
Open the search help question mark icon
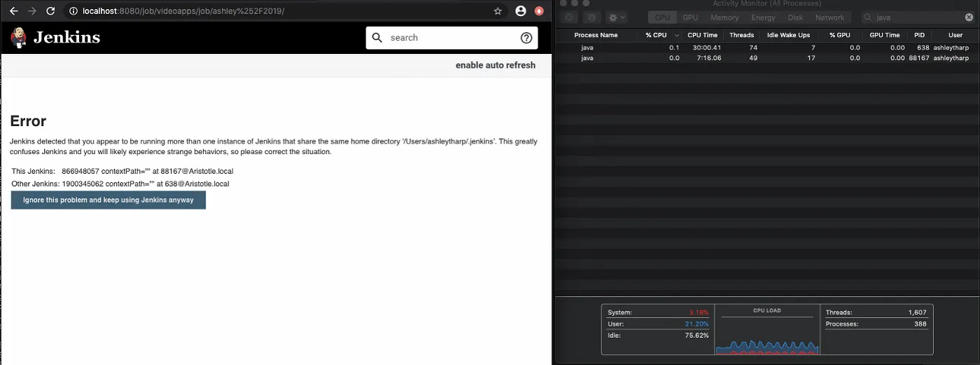[526, 38]
